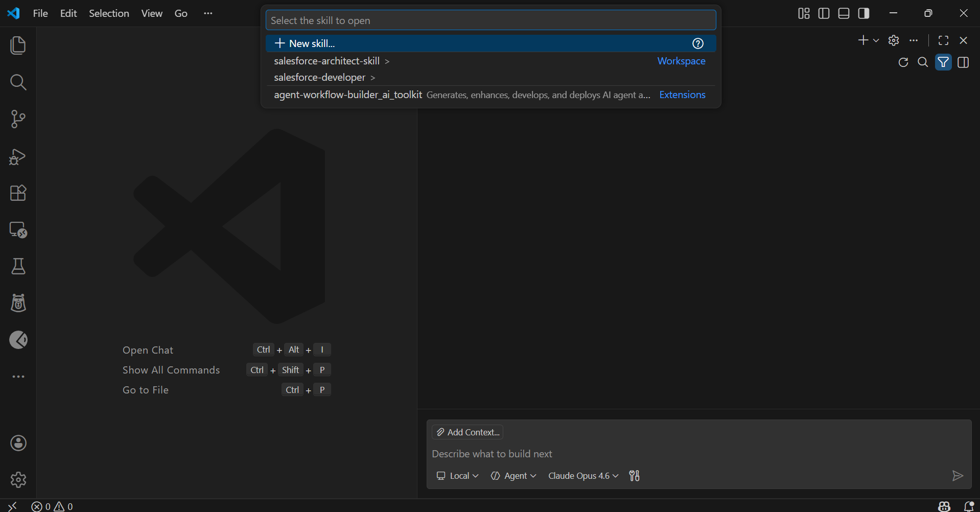Toggle the bottom panel visibility
The image size is (980, 512).
pyautogui.click(x=844, y=13)
